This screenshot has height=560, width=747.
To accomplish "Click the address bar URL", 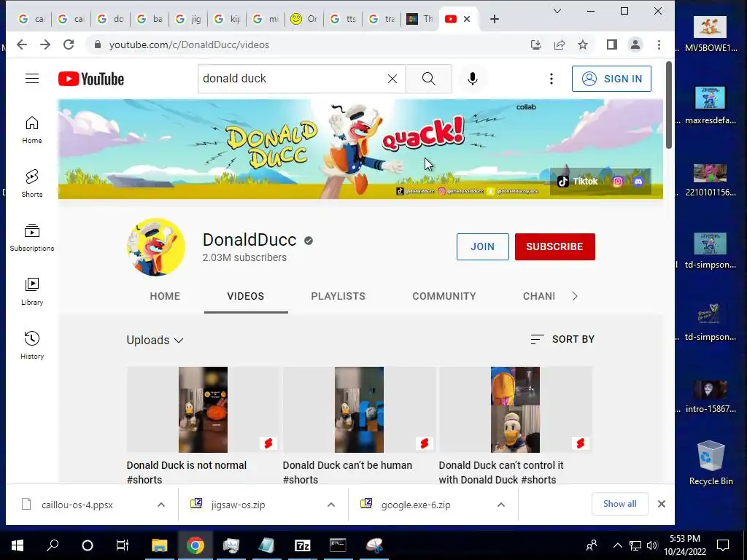I will point(189,44).
